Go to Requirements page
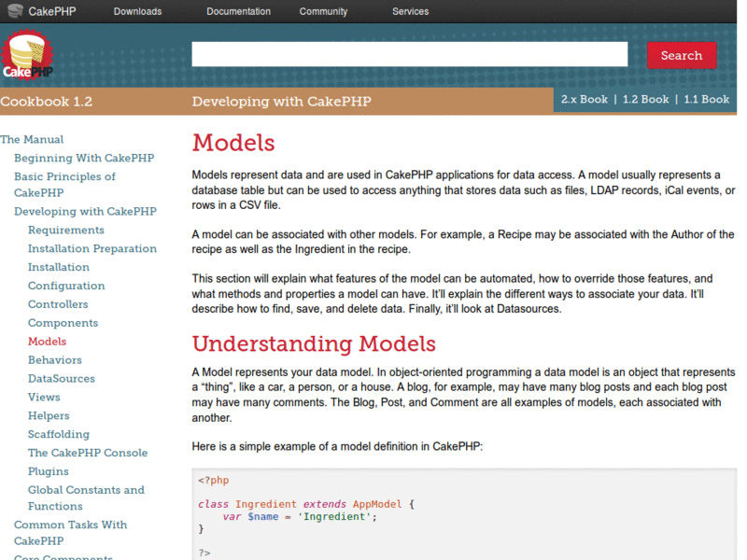The height and width of the screenshot is (560, 747). 65,230
